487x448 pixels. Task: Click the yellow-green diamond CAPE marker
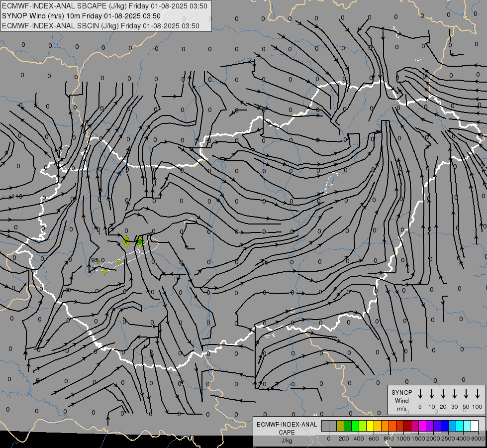point(126,241)
